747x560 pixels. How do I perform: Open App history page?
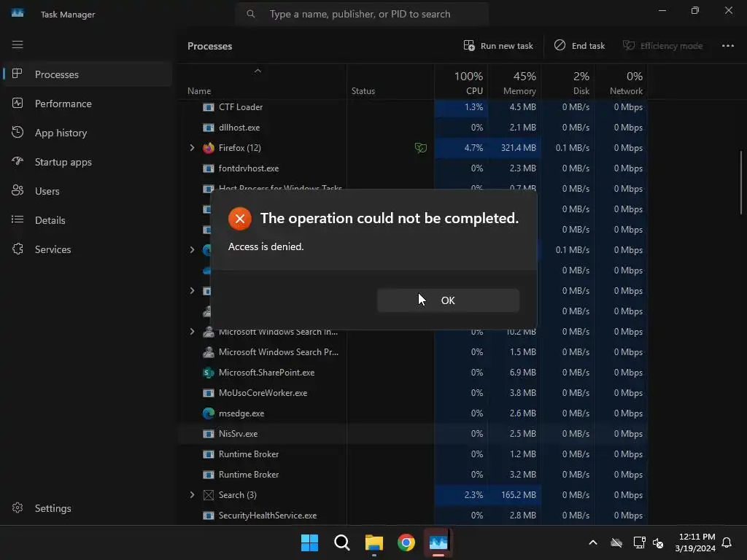point(87,133)
